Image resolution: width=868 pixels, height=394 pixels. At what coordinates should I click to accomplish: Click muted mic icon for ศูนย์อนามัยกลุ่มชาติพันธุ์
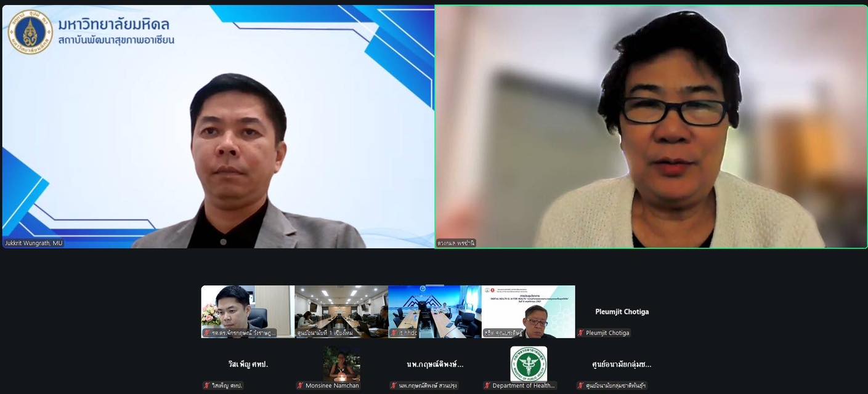click(x=580, y=386)
